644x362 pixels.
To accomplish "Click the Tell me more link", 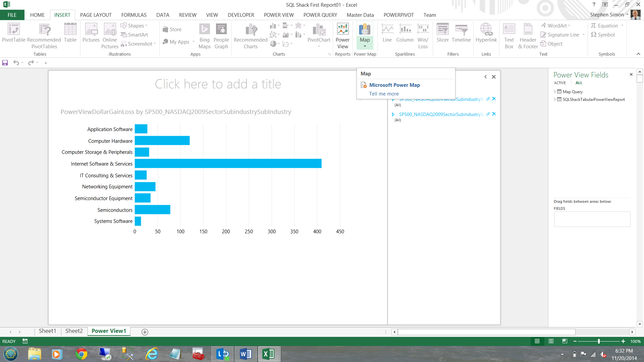I will [x=384, y=94].
